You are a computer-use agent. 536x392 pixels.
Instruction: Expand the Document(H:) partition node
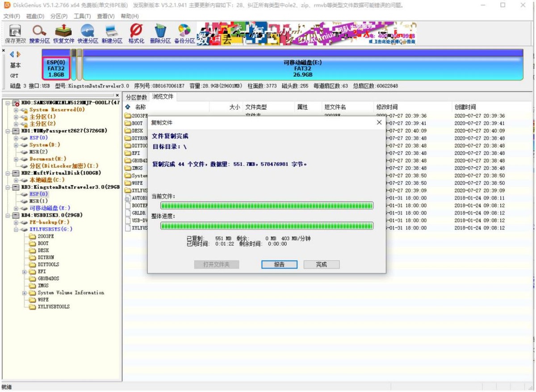click(x=16, y=159)
